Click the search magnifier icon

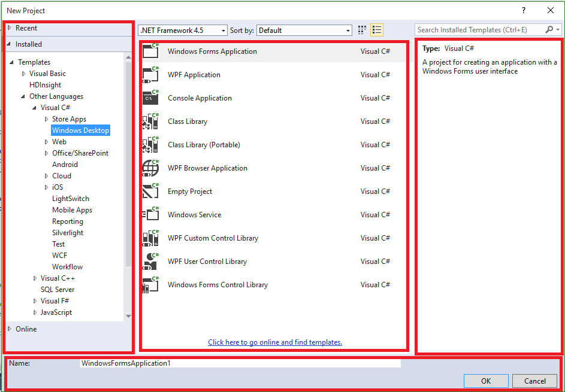pos(549,30)
